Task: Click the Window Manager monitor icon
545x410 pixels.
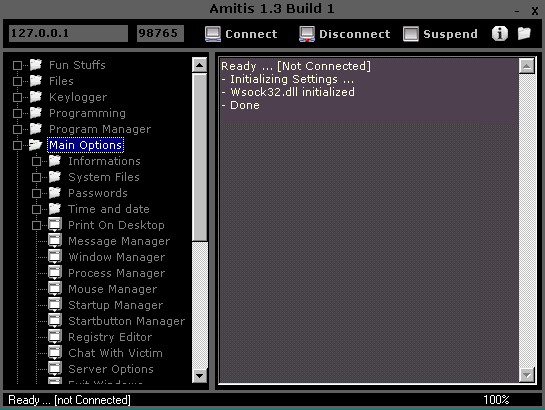Action: (55, 257)
